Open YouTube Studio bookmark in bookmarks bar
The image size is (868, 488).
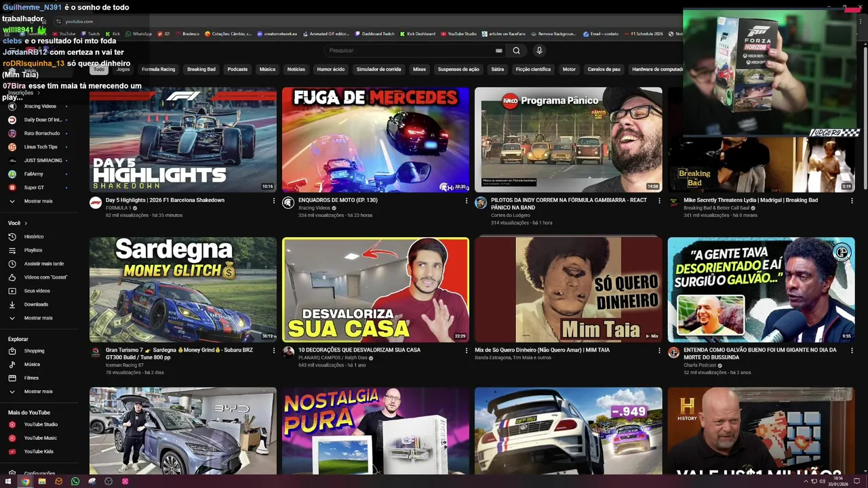(458, 33)
